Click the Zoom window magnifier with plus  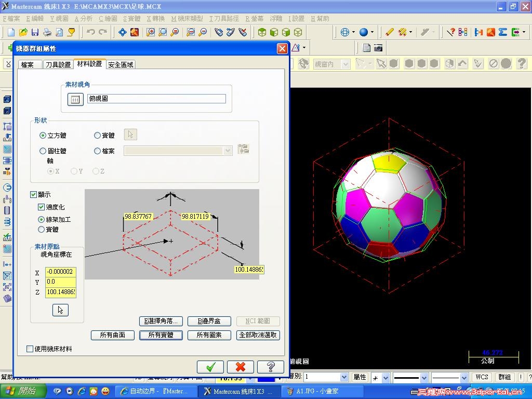(x=151, y=32)
